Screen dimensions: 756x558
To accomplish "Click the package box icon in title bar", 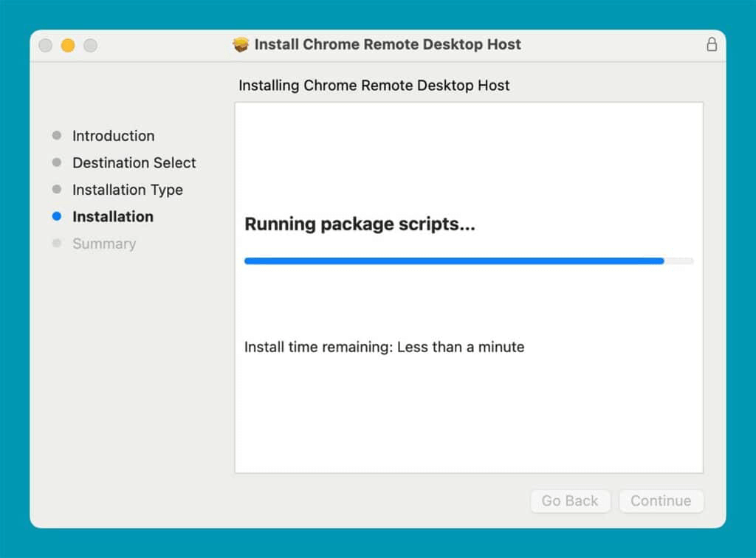I will (241, 45).
